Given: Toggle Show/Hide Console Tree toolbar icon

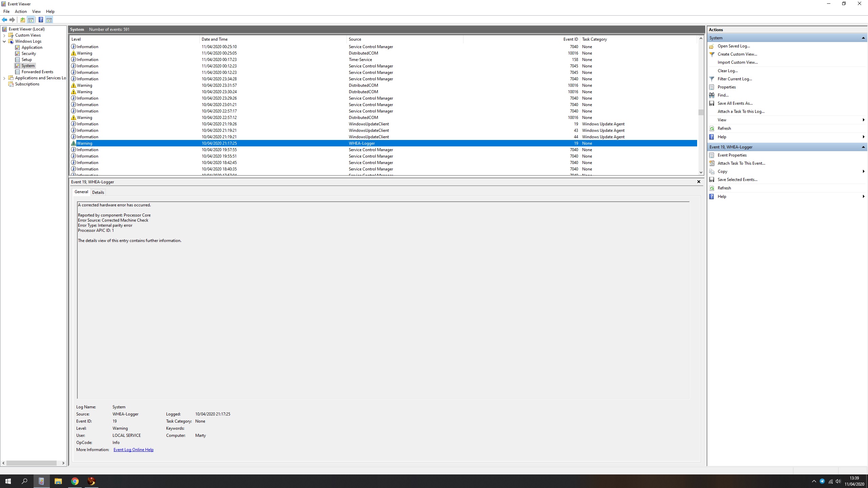Looking at the screenshot, I should point(31,20).
